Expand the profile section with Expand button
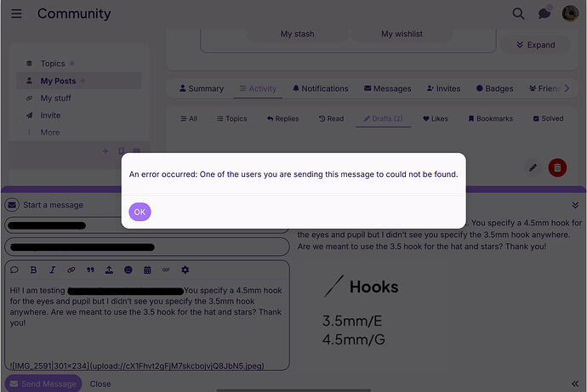The image size is (587, 392). [536, 45]
